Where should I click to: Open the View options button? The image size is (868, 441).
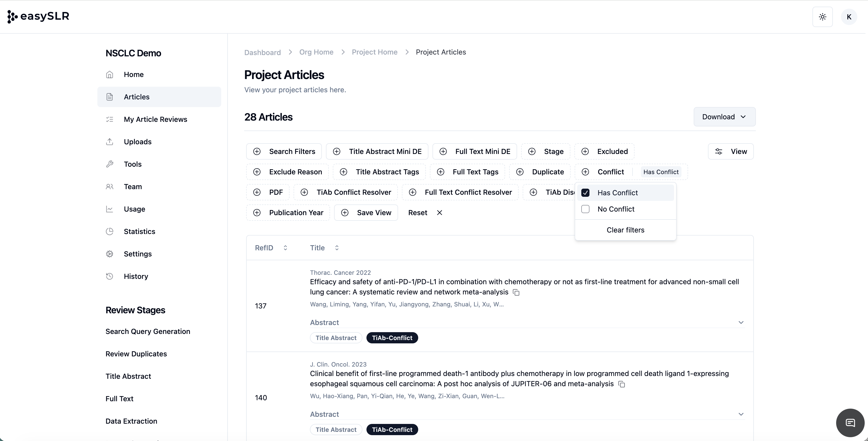point(731,152)
